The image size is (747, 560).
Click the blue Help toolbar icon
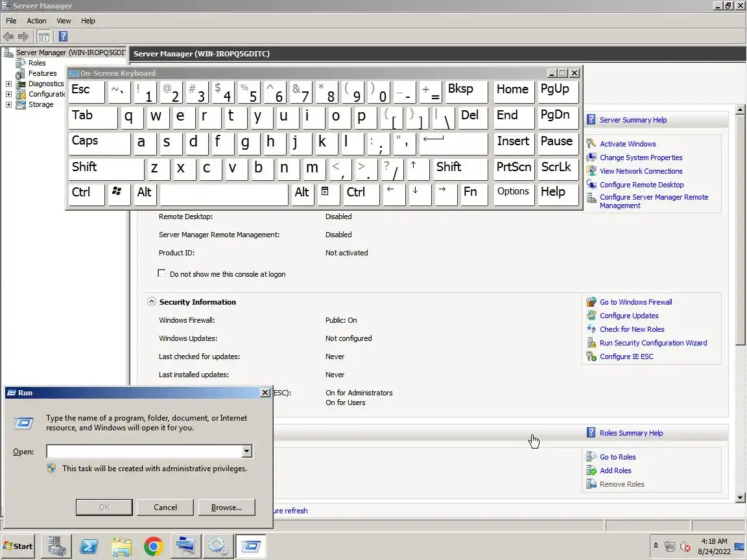[63, 36]
